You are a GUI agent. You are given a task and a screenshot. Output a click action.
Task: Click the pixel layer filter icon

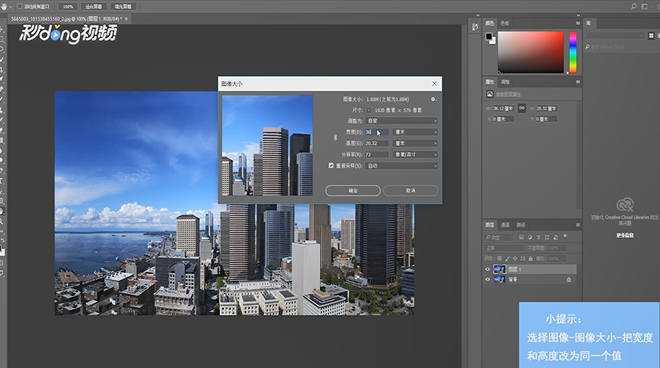(522, 237)
